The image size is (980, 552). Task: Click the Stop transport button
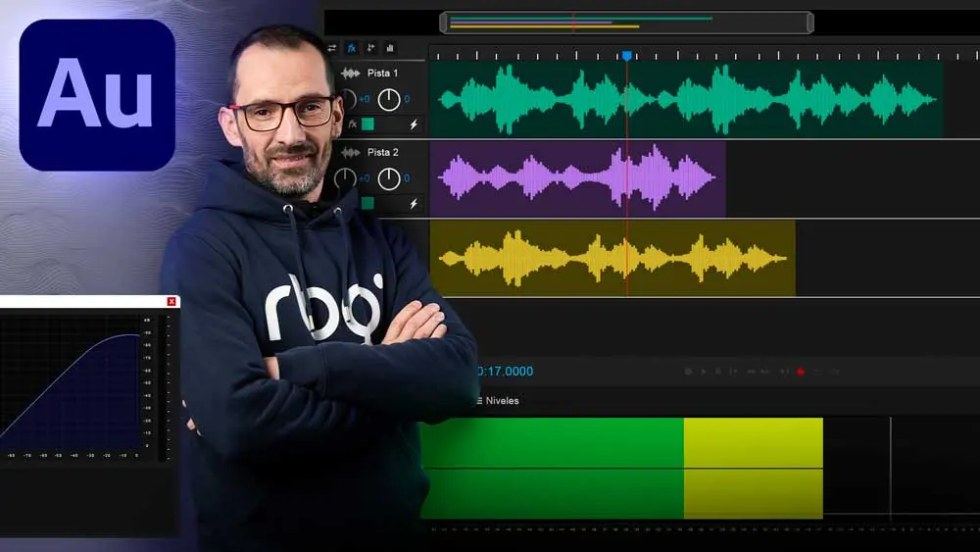[x=688, y=372]
